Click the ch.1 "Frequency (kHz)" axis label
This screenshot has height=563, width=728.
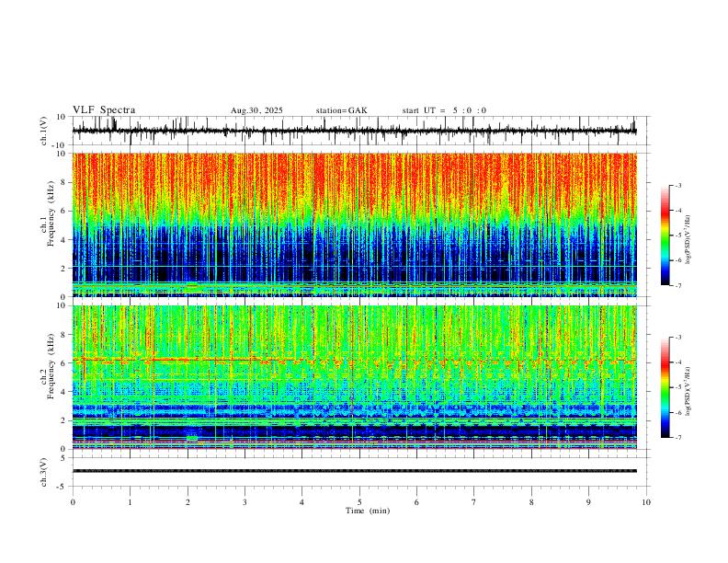(51, 213)
